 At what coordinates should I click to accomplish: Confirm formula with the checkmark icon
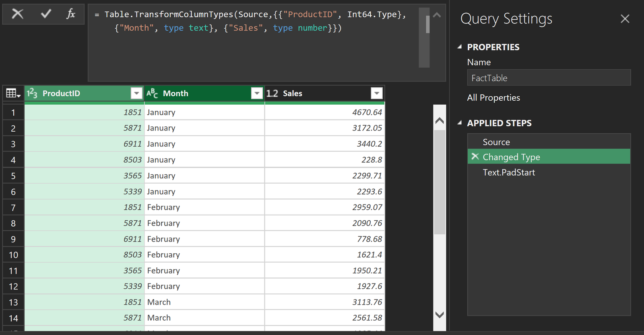tap(46, 14)
